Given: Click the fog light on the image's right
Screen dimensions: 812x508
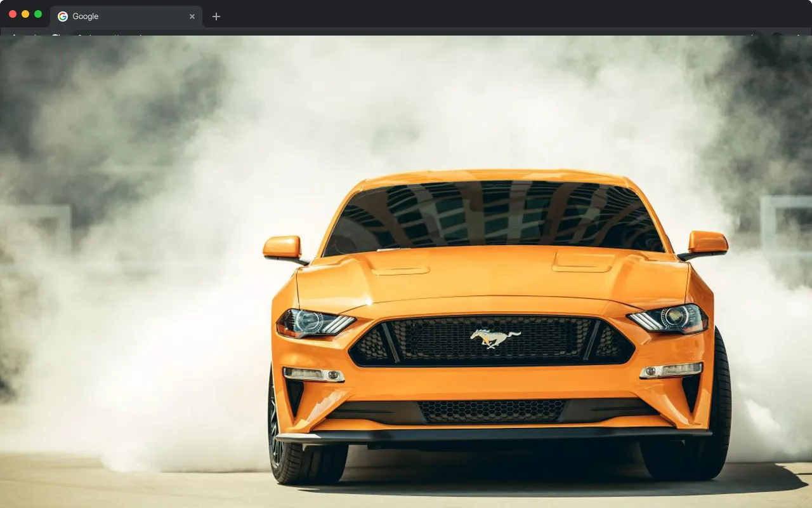Looking at the screenshot, I should point(671,370).
